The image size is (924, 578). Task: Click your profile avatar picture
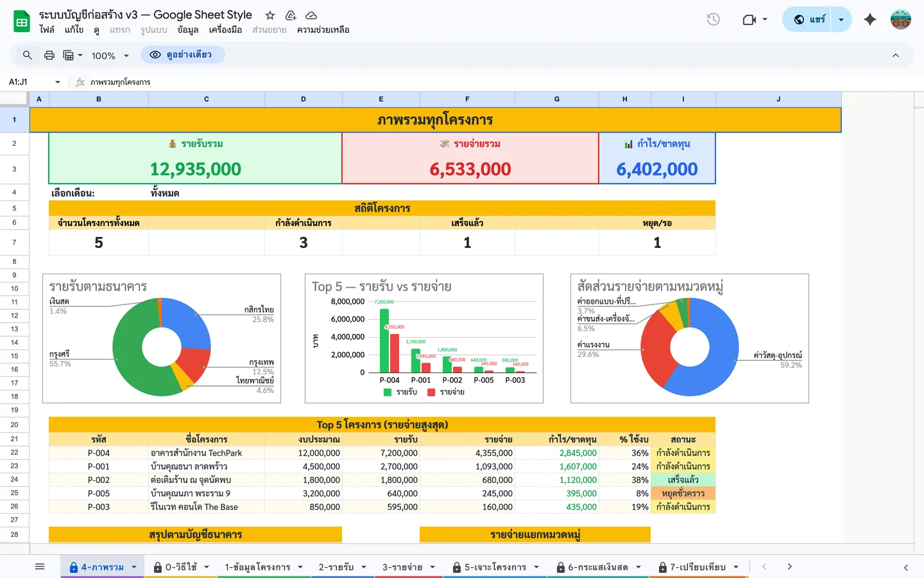coord(901,20)
